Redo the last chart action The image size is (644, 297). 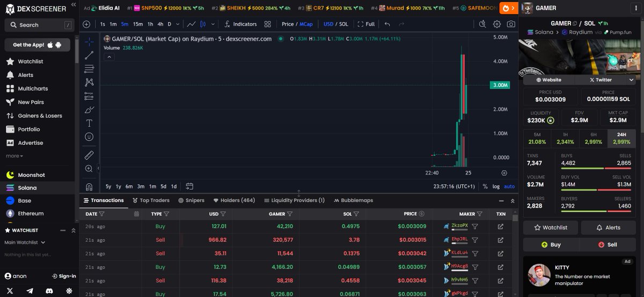point(402,24)
